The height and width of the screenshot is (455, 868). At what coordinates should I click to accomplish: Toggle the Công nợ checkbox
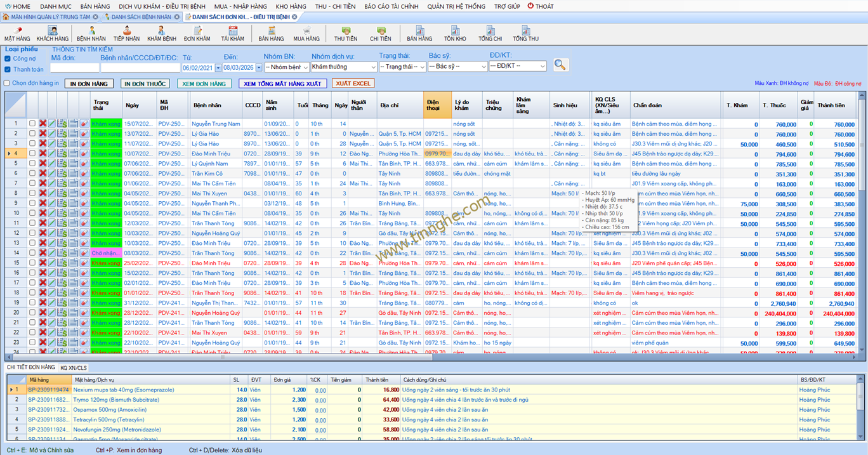(x=8, y=59)
